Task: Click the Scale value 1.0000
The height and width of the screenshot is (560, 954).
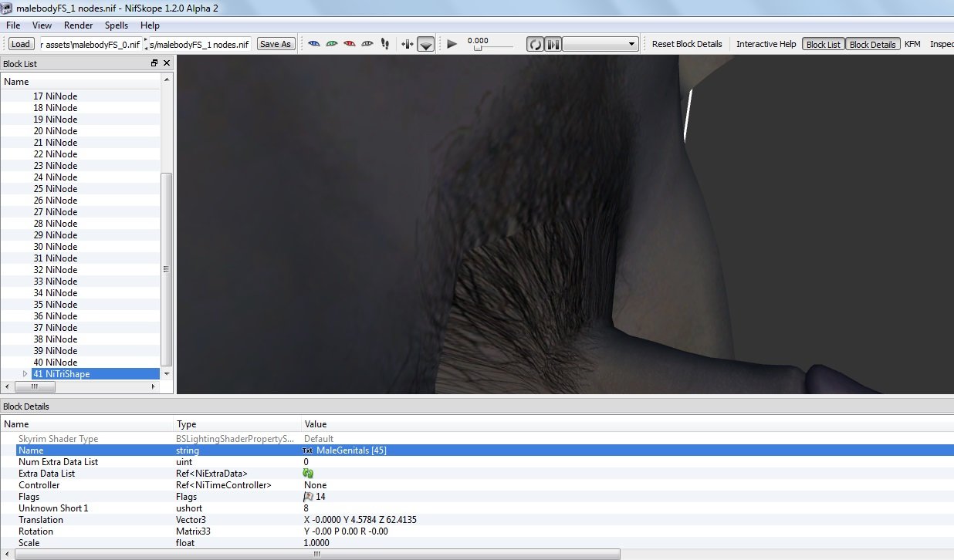Action: [x=316, y=543]
